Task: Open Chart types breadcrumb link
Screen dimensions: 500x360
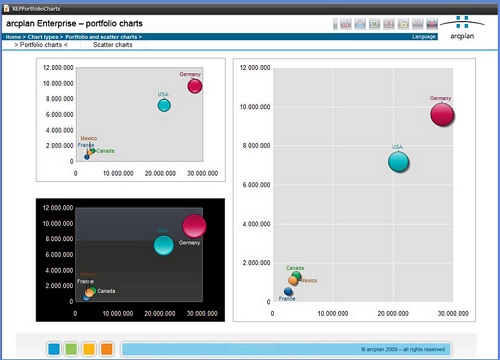Action: pos(43,37)
